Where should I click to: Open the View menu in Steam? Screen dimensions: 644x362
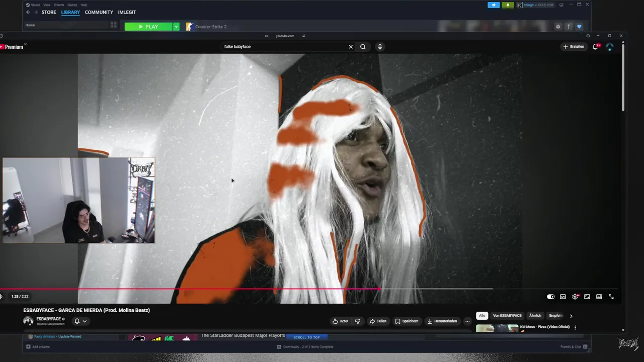pyautogui.click(x=47, y=5)
